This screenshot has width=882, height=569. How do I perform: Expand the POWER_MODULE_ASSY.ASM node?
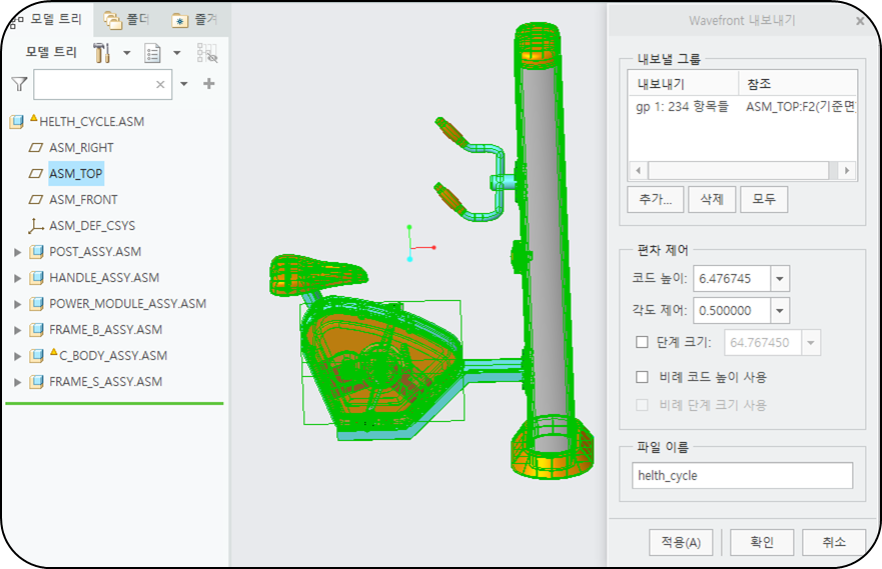coord(17,304)
